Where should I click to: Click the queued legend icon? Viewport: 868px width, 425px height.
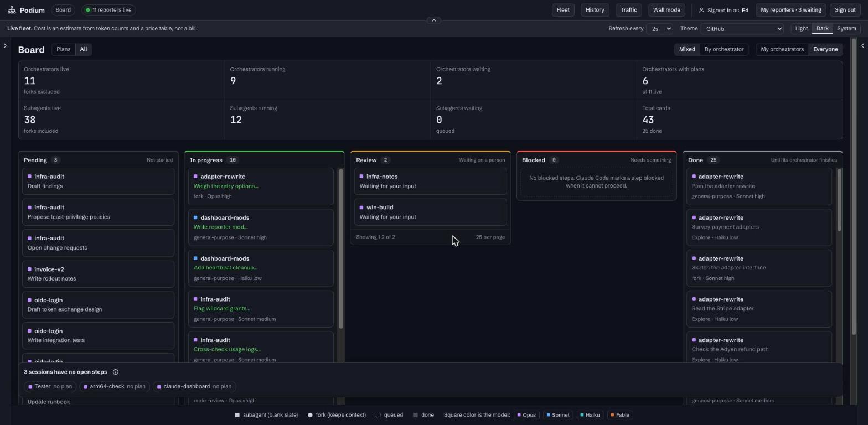coord(378,415)
